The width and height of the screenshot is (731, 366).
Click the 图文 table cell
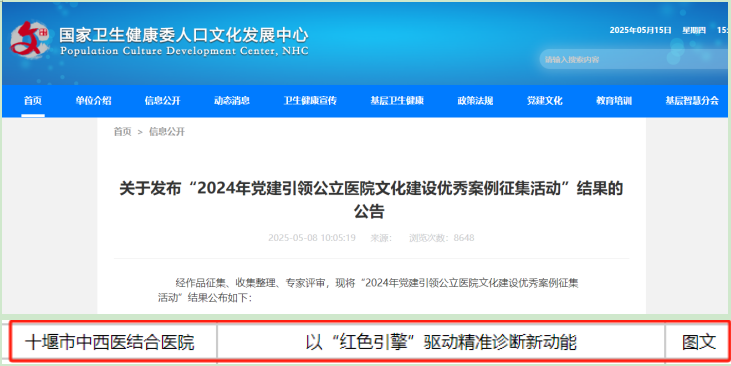(x=698, y=343)
